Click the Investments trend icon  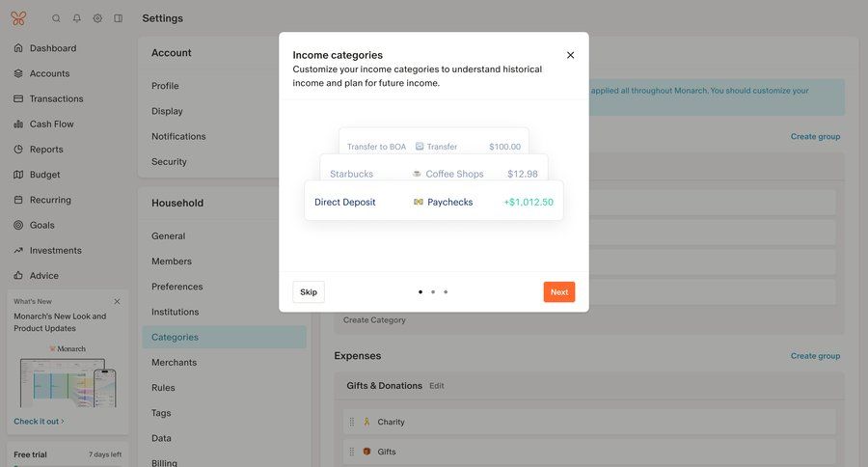click(x=18, y=251)
